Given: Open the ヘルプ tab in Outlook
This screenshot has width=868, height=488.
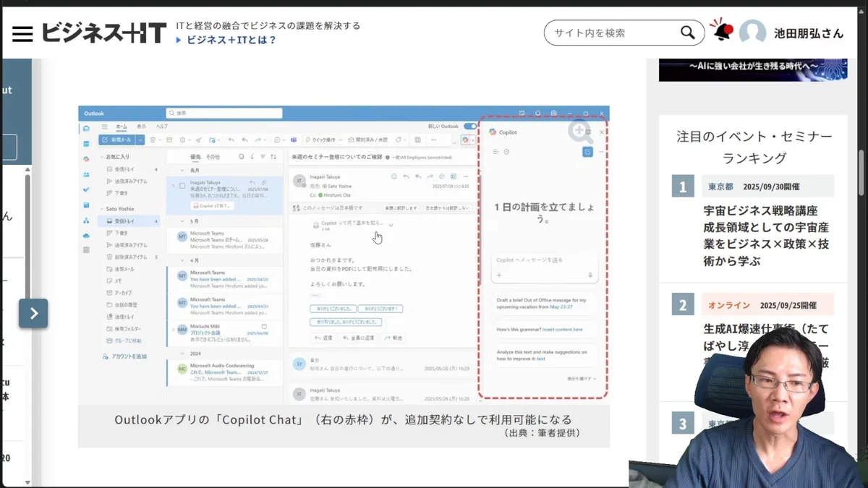Looking at the screenshot, I should tap(162, 127).
